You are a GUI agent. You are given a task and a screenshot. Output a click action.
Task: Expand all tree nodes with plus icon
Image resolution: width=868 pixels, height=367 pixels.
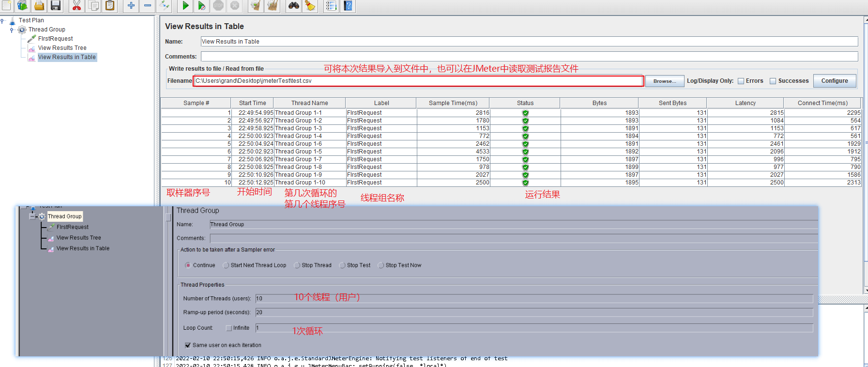click(131, 5)
